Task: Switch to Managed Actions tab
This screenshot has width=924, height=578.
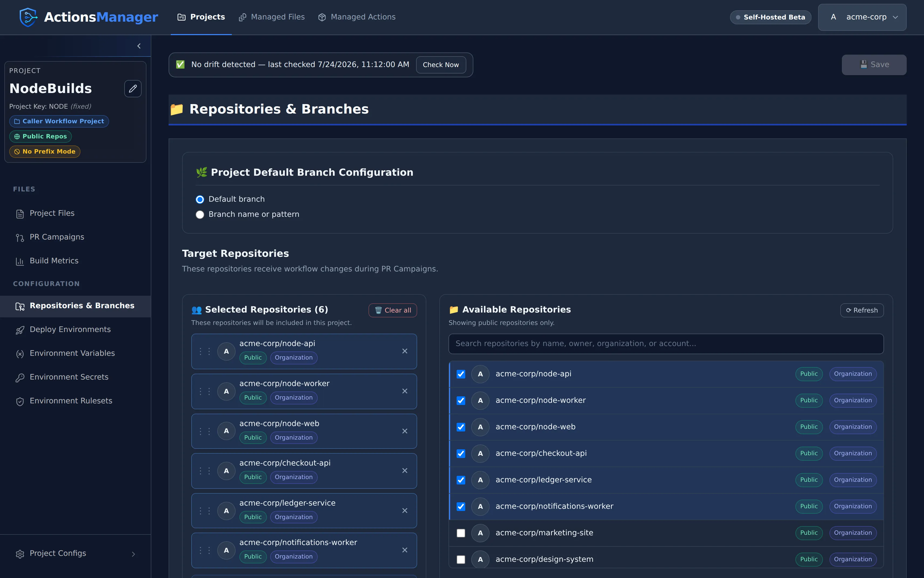Action: 357,17
